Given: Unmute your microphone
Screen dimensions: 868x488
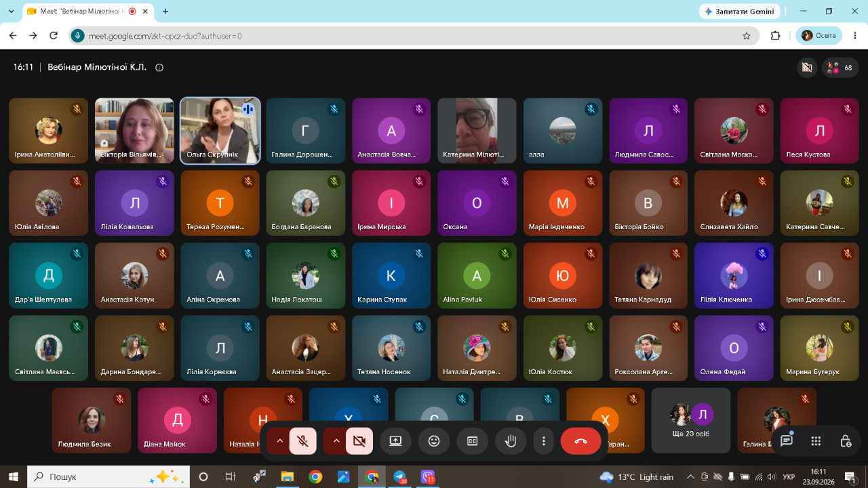Looking at the screenshot, I should tap(303, 441).
